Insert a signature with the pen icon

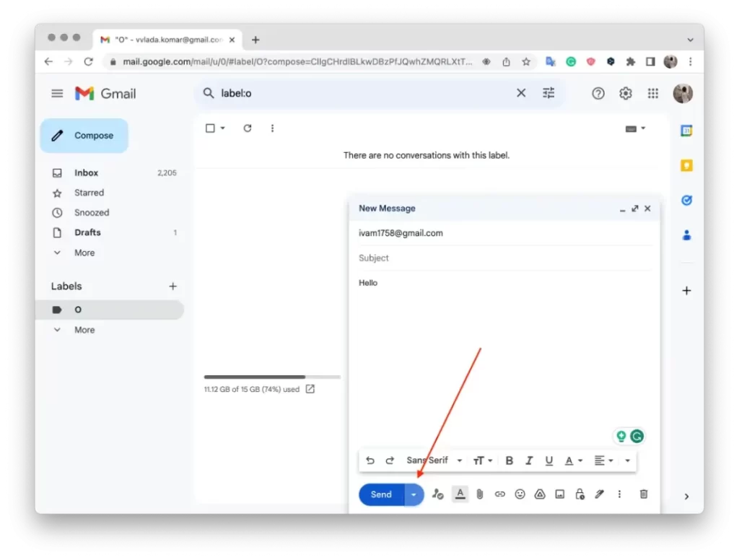600,494
